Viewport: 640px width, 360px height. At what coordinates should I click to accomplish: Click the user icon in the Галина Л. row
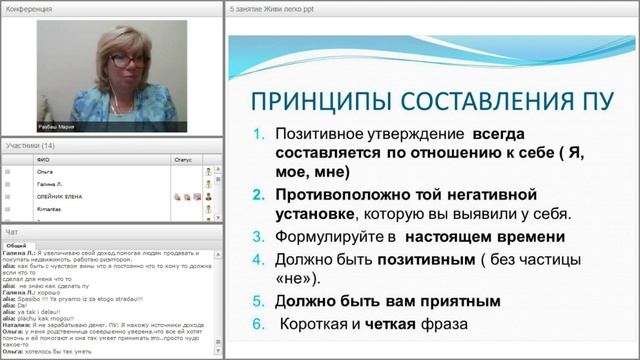click(209, 184)
